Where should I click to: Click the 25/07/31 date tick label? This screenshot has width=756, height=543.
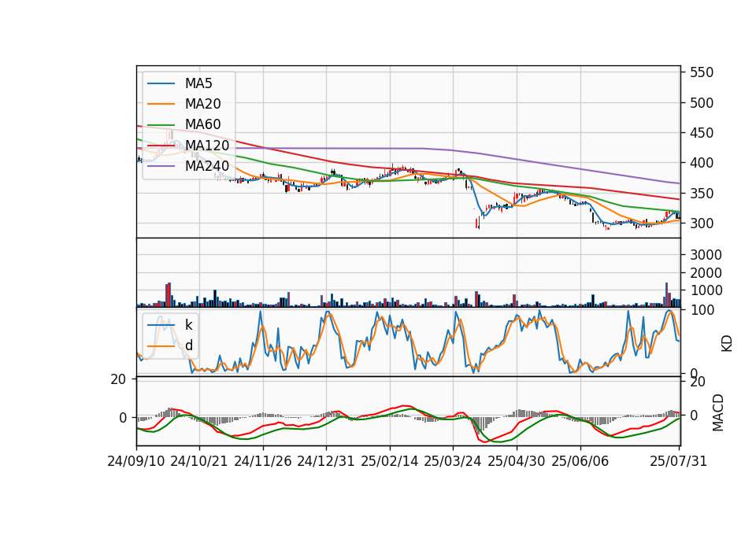[678, 461]
